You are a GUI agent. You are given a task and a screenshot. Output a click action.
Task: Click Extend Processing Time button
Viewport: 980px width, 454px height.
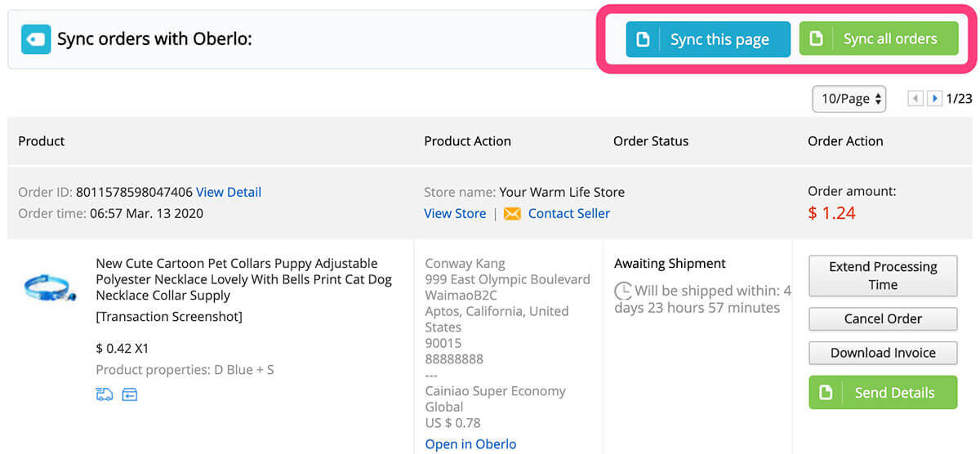[883, 276]
